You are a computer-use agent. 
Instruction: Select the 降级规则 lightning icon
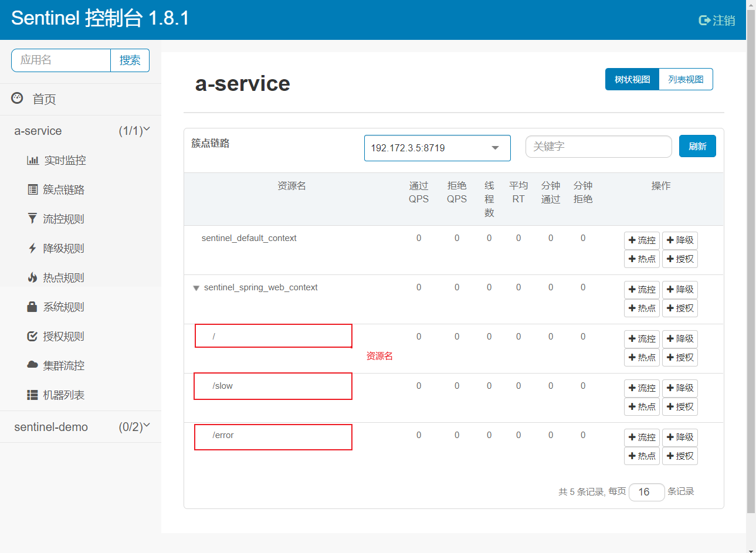pos(32,248)
